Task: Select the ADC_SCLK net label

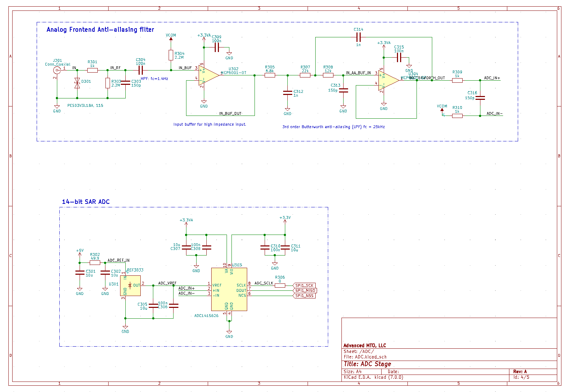Action: click(x=264, y=283)
